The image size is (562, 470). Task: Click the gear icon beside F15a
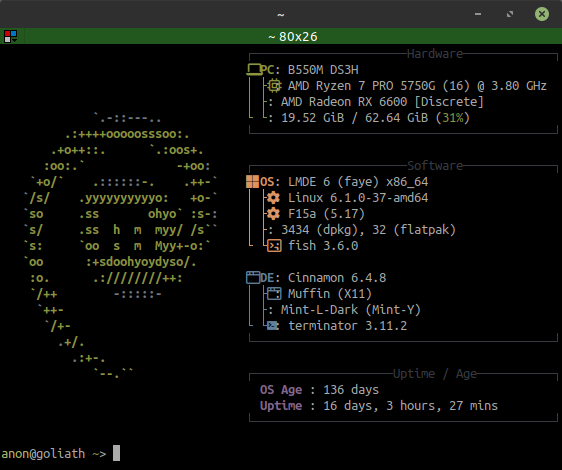(273, 214)
